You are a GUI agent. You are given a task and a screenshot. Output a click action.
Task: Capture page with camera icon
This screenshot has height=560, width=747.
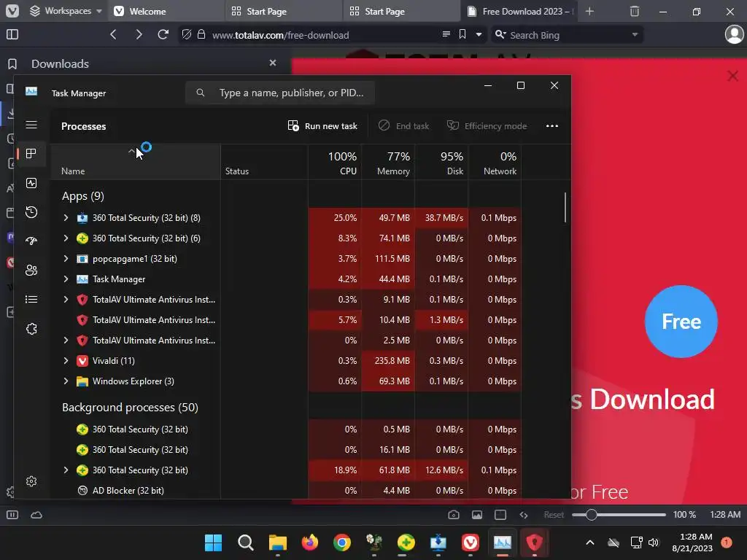[x=454, y=515]
